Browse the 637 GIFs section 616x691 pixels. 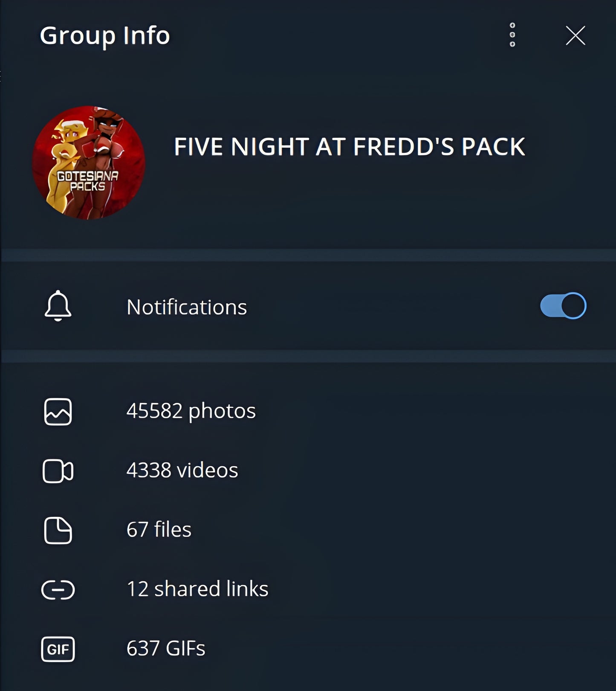click(x=166, y=648)
